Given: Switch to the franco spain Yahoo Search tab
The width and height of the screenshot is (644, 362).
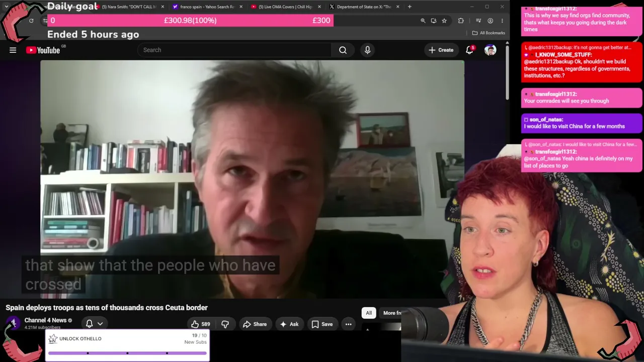Looking at the screenshot, I should point(207,7).
